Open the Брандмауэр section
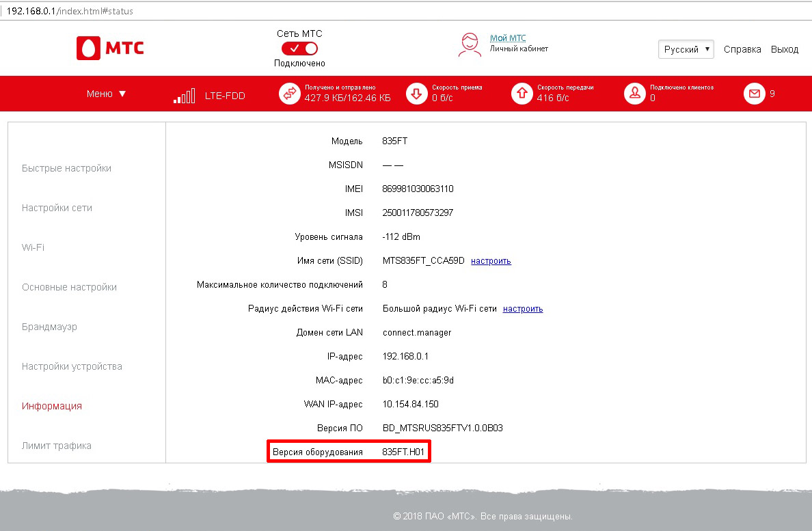812x531 pixels. click(x=49, y=327)
